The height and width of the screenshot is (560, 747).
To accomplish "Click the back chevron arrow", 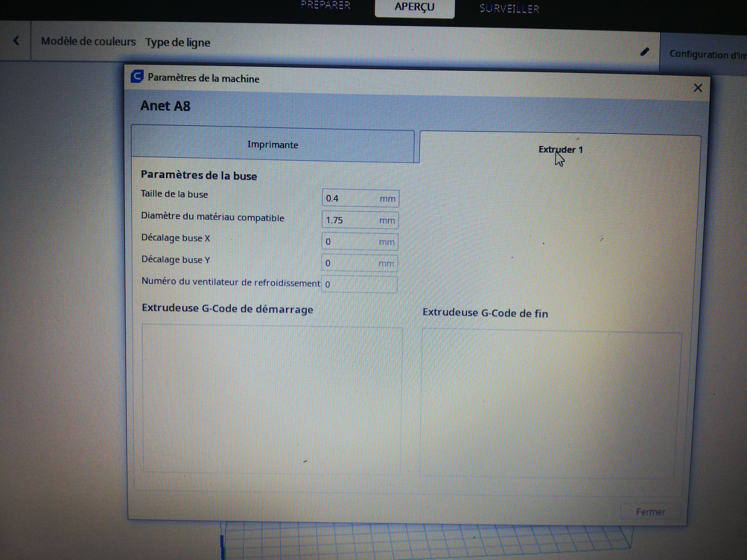I will coord(16,40).
